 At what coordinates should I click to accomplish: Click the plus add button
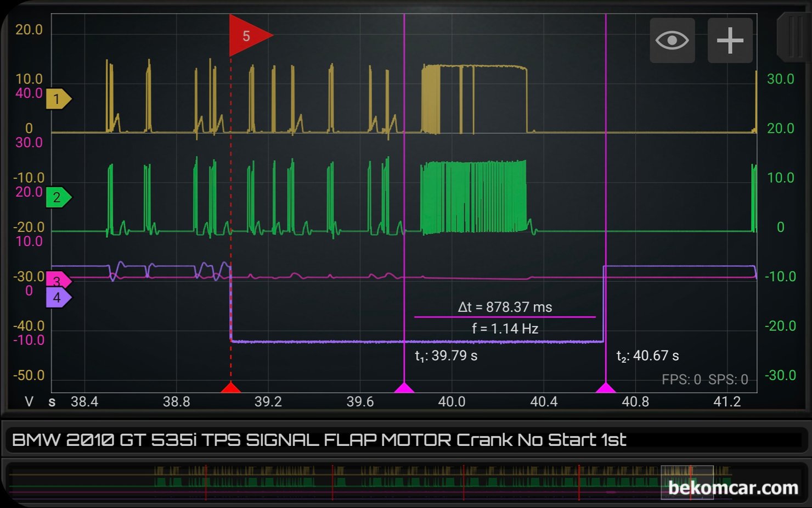(730, 40)
